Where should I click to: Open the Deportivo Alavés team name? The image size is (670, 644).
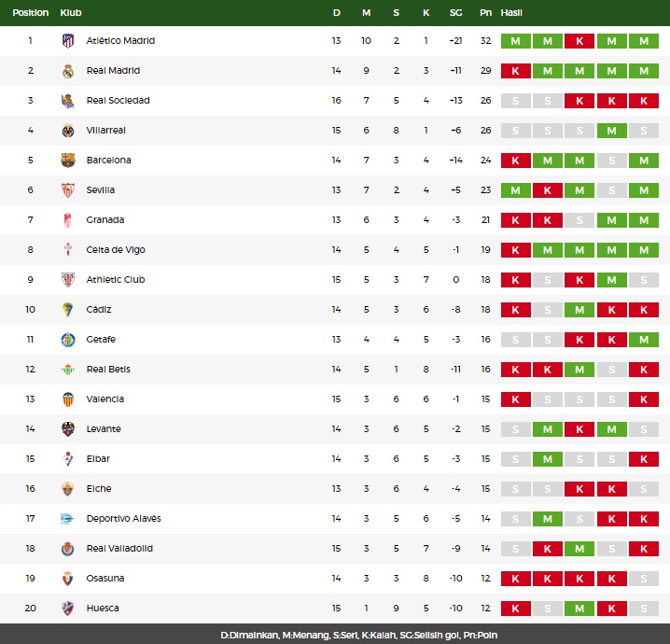tap(123, 518)
